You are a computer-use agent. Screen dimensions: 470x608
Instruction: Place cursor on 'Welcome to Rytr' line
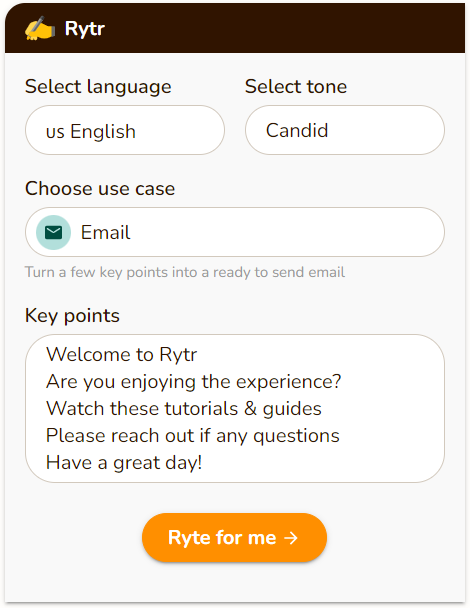[x=121, y=354]
